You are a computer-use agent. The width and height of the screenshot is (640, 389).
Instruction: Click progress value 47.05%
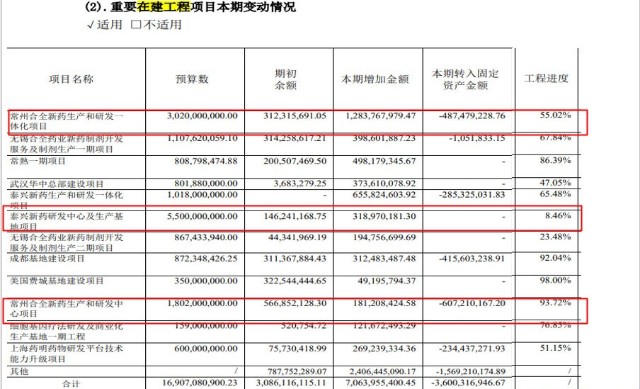click(556, 182)
